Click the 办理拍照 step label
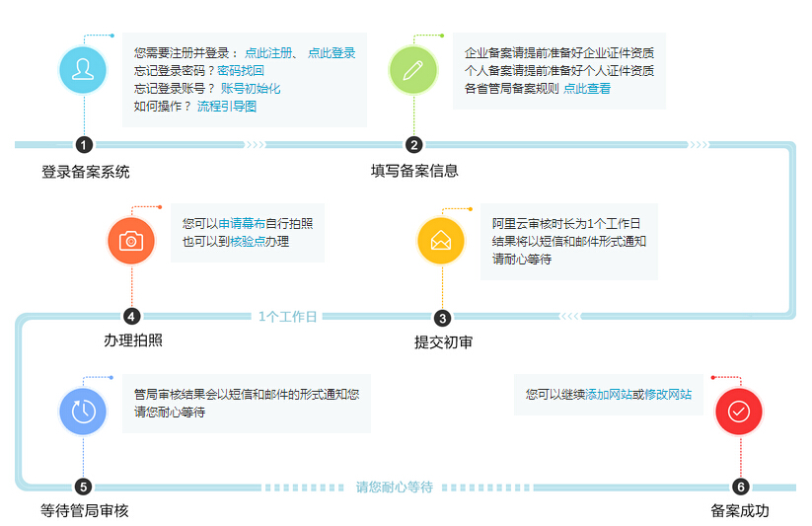This screenshot has width=812, height=526. tap(133, 339)
